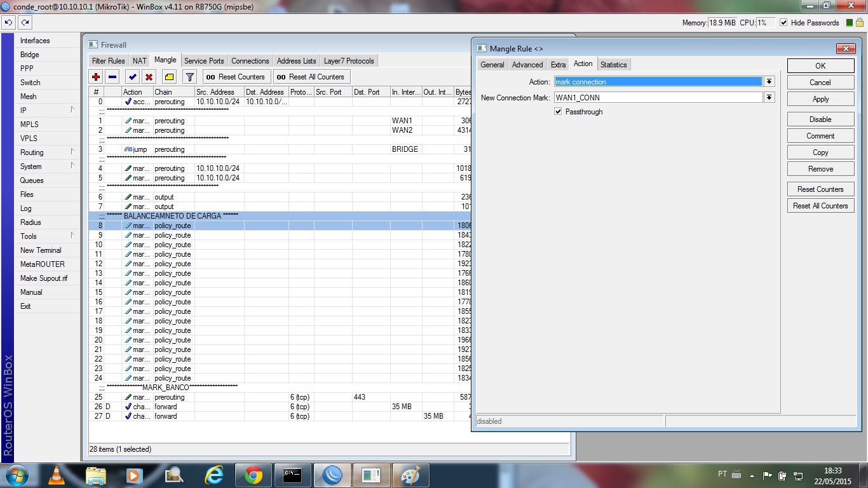Select Make Supout.rif in side menu

coord(47,278)
